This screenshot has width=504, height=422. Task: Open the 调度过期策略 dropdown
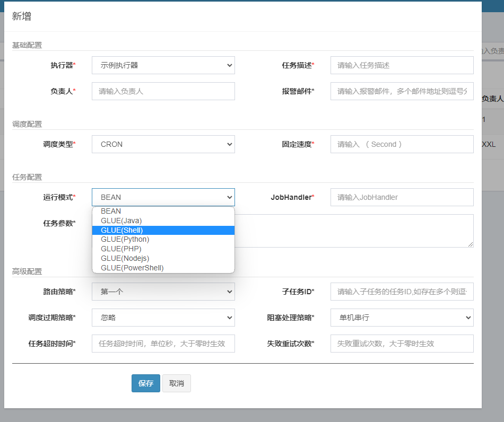pyautogui.click(x=163, y=318)
